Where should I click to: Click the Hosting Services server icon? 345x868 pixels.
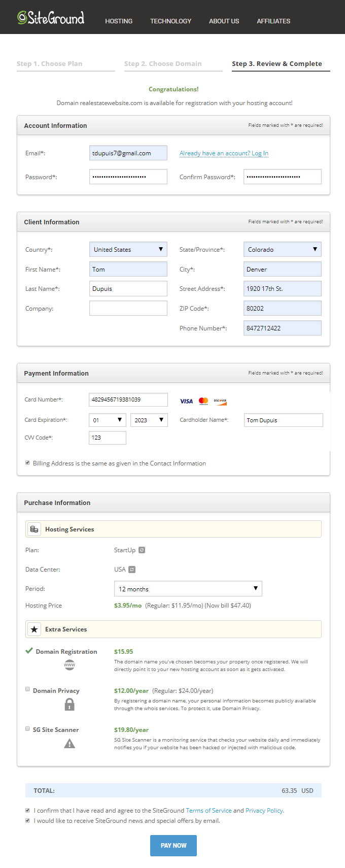[x=34, y=529]
